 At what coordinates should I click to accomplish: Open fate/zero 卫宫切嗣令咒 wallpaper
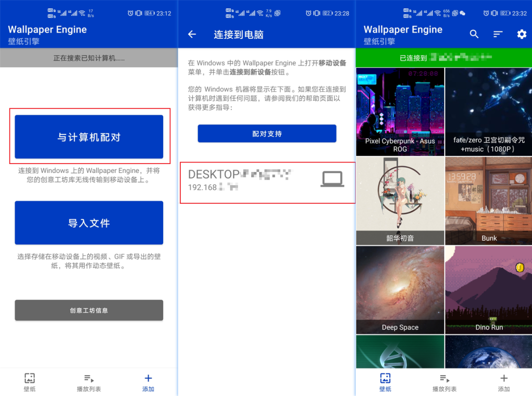489,112
